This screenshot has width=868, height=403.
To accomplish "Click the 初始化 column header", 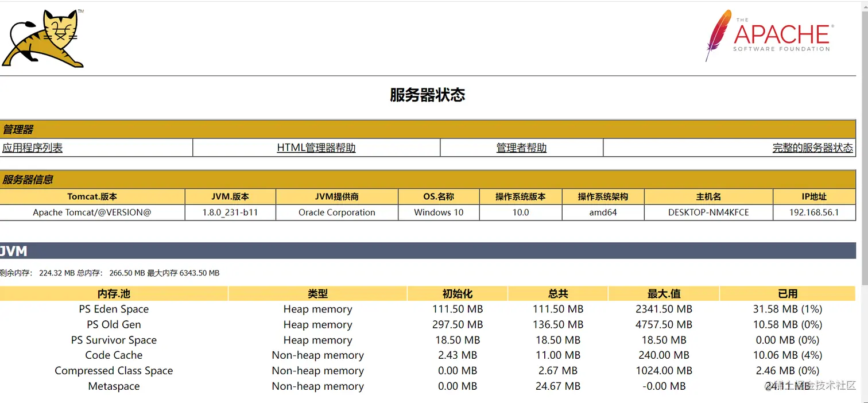I will tap(458, 293).
